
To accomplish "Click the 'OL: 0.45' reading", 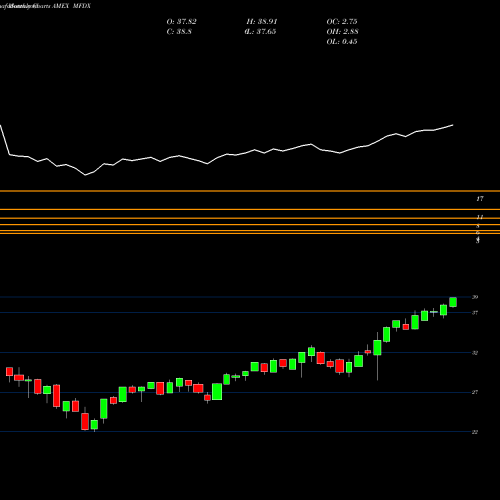I will 342,42.
